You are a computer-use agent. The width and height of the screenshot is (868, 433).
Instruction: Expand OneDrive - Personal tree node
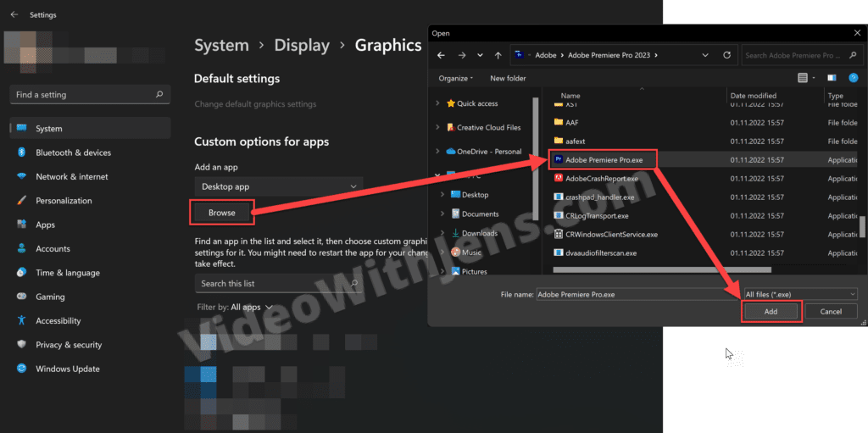click(438, 151)
